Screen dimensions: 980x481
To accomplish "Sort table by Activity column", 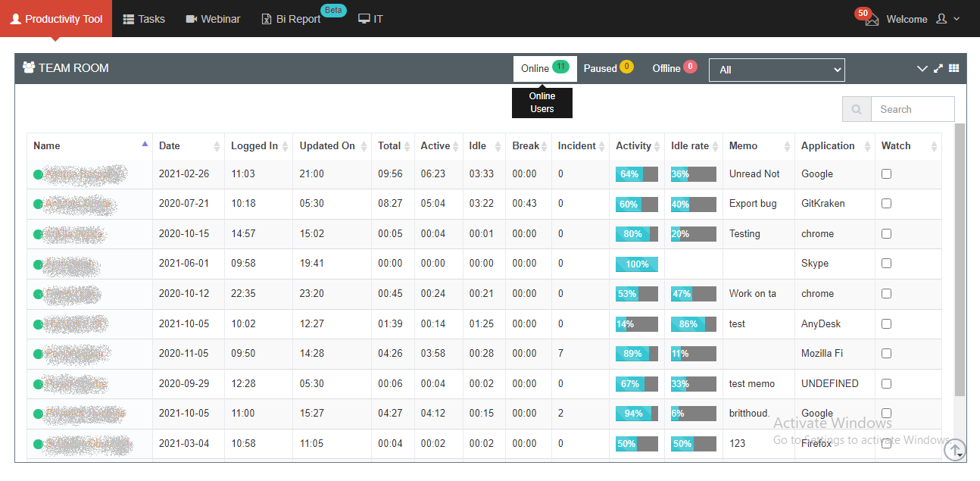I will (637, 146).
